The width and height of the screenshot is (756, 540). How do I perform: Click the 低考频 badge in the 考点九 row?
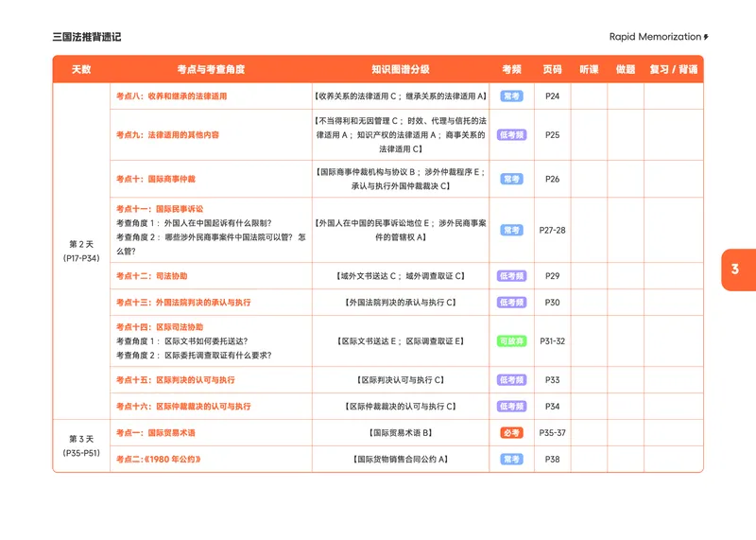511,134
